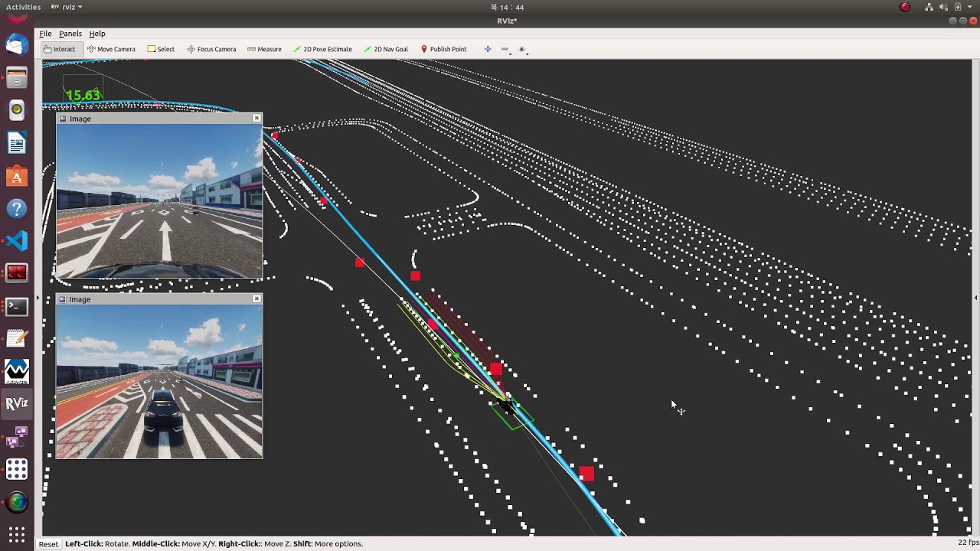Open LibreOffice Writer from dock

pos(17,143)
